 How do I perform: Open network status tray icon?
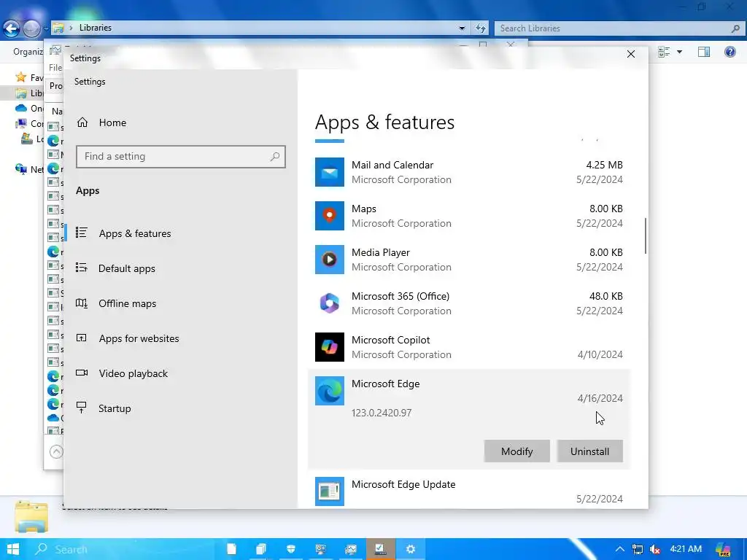(638, 550)
